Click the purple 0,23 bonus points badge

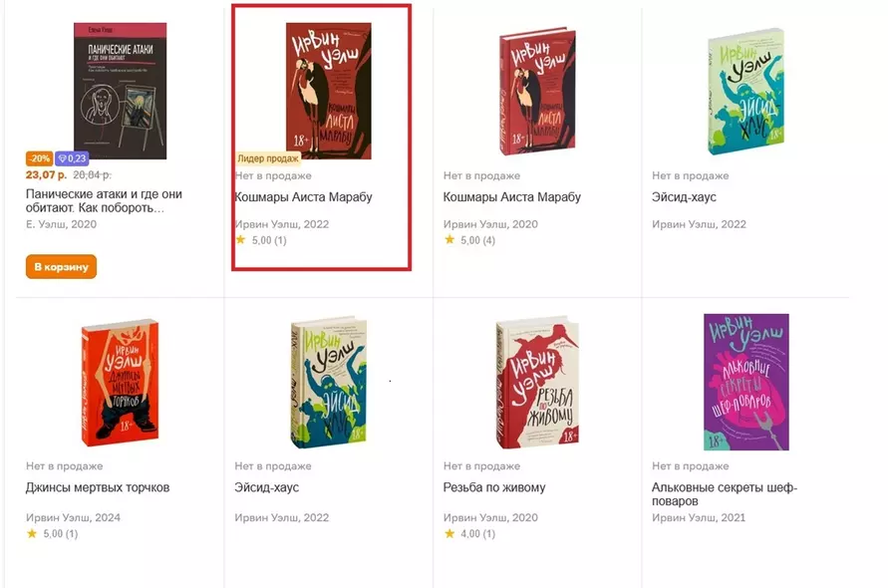click(73, 158)
